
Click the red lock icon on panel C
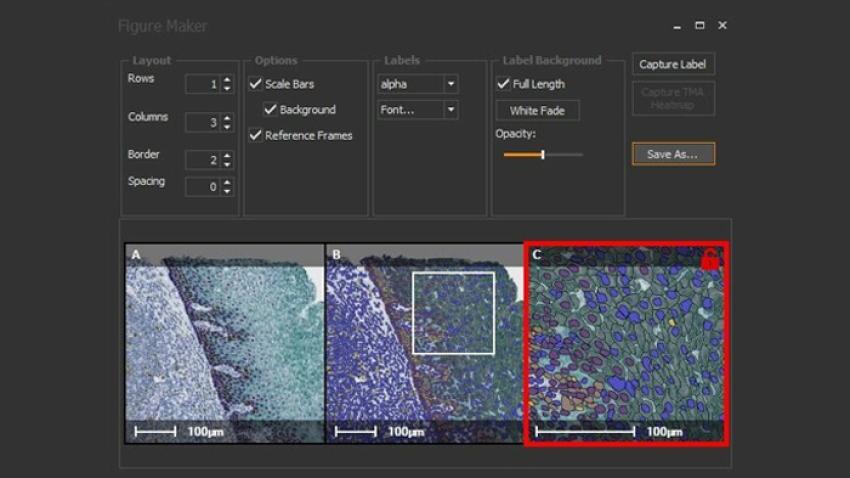tap(710, 259)
